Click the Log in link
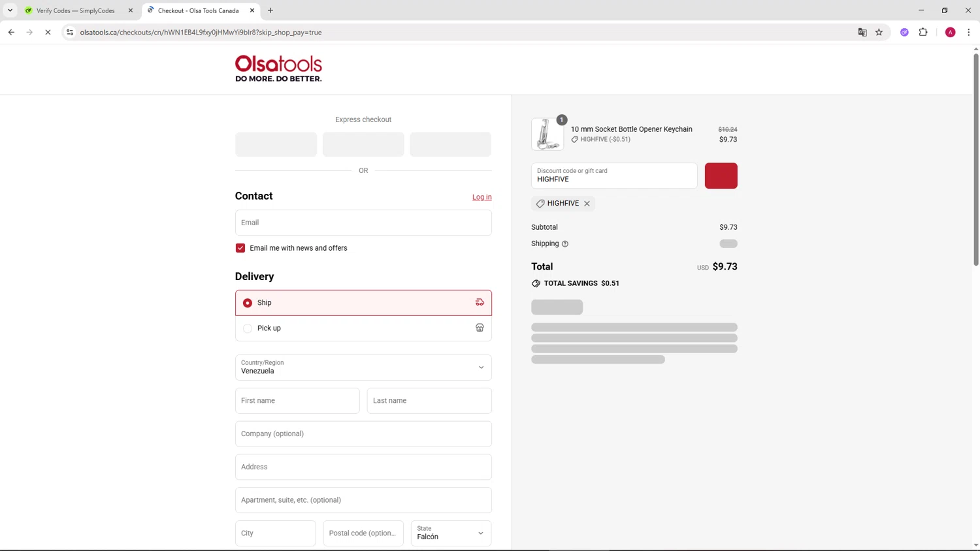 pyautogui.click(x=482, y=197)
